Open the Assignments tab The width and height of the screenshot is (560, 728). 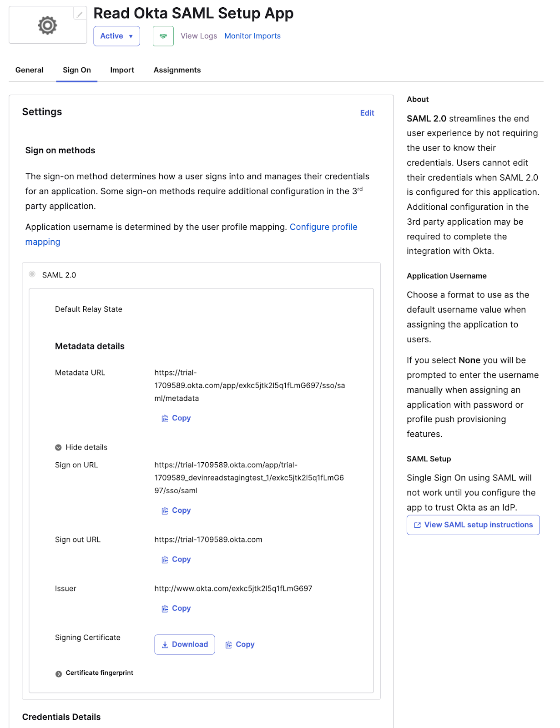coord(177,70)
